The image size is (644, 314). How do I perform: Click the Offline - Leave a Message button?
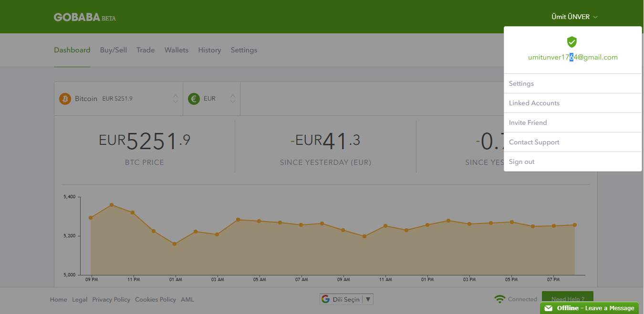coord(590,308)
